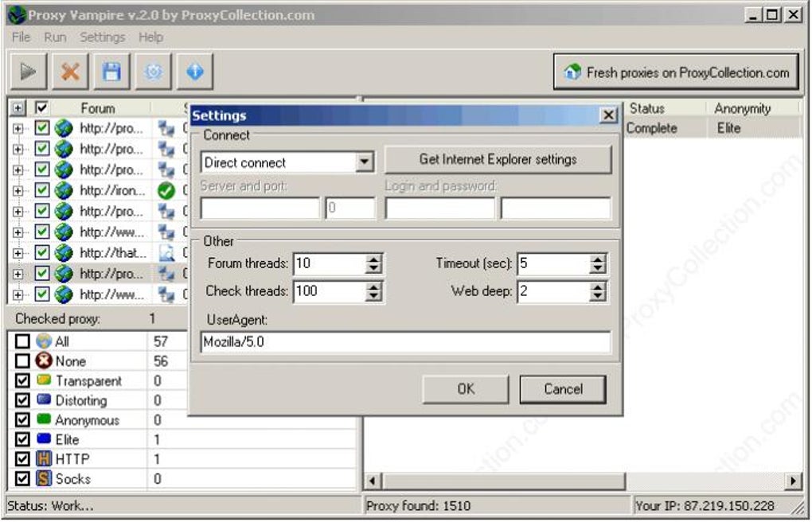The height and width of the screenshot is (522, 812).
Task: Click the Forum threads value field
Action: coord(330,263)
